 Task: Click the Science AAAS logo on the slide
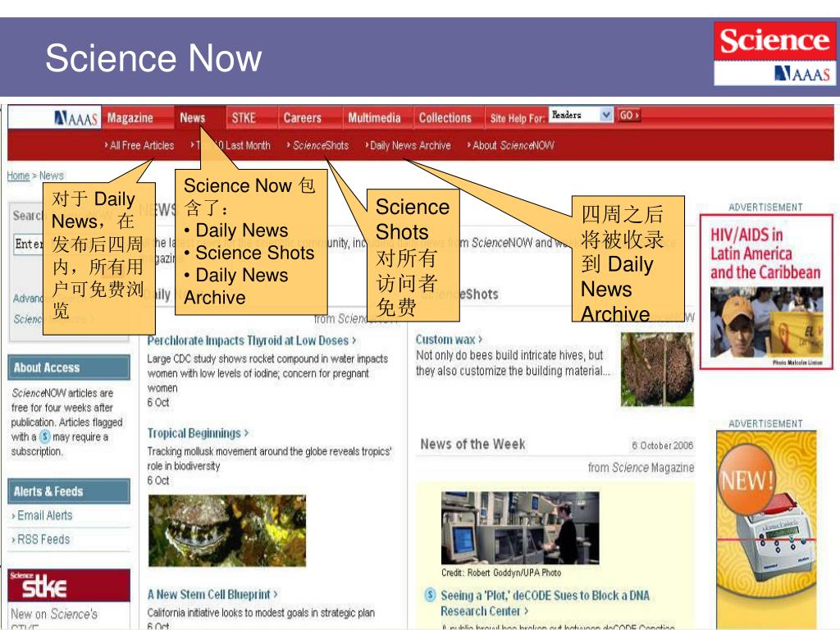point(774,53)
